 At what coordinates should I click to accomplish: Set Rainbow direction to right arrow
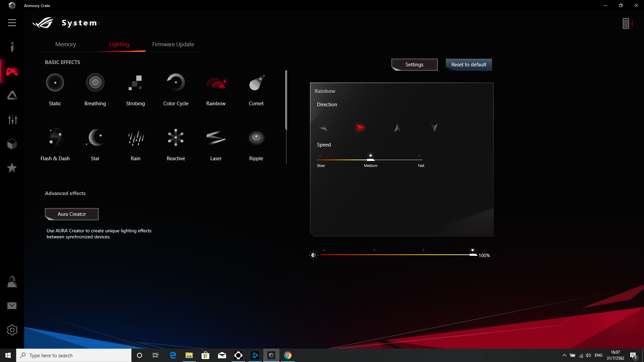(361, 127)
